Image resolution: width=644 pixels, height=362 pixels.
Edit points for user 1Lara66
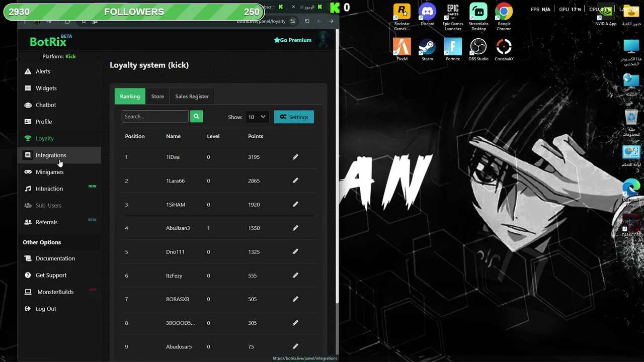295,180
